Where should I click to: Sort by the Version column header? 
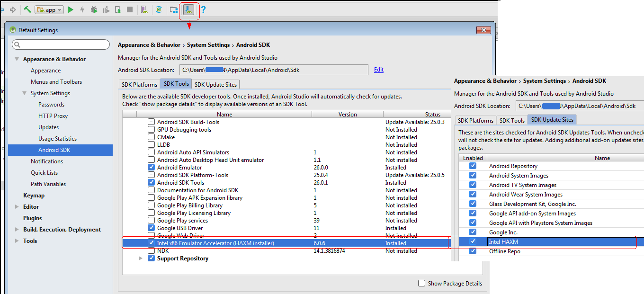[x=348, y=114]
